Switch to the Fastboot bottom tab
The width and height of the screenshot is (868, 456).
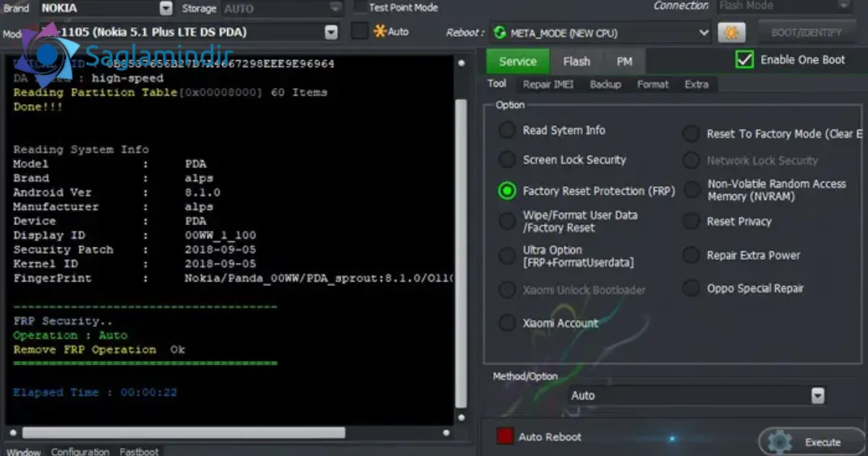(139, 451)
